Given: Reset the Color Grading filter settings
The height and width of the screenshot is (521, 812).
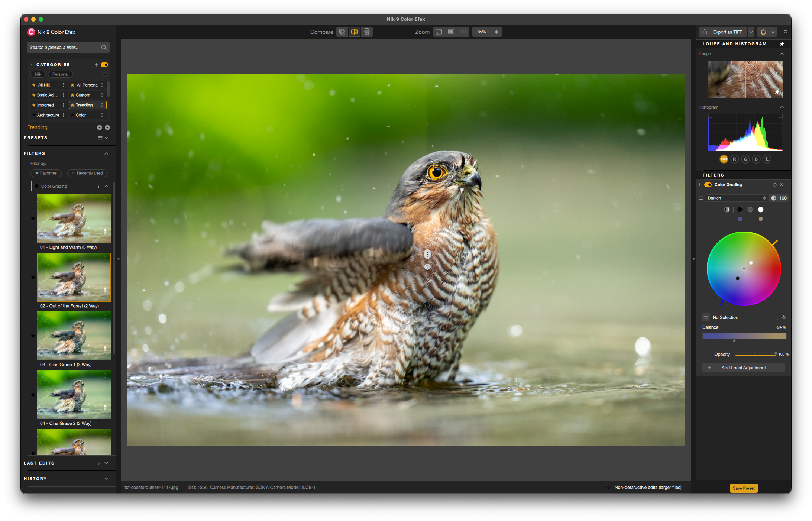Looking at the screenshot, I should click(775, 185).
